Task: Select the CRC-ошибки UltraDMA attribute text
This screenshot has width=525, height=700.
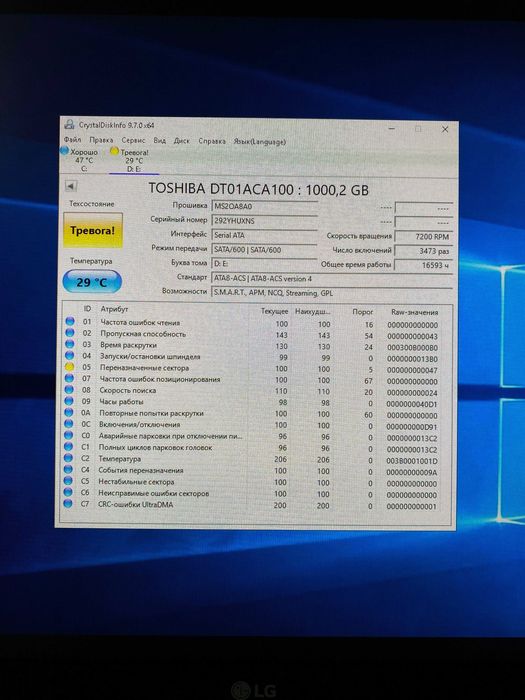Action: (x=135, y=504)
